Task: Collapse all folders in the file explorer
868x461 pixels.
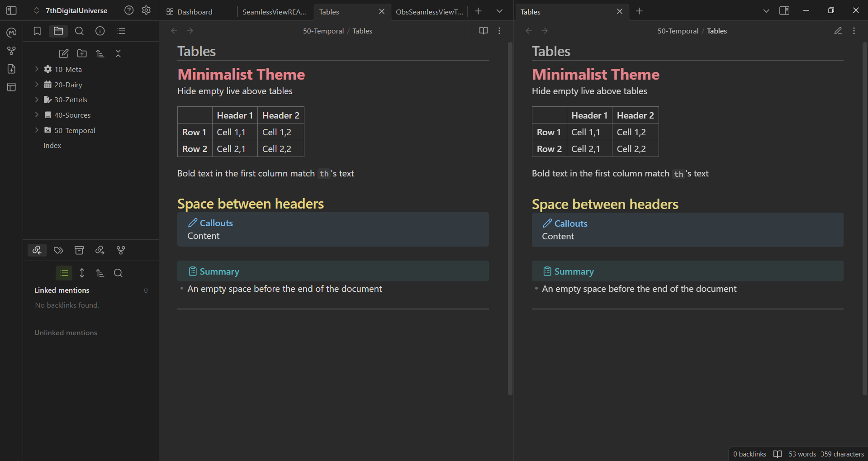Action: 118,53
